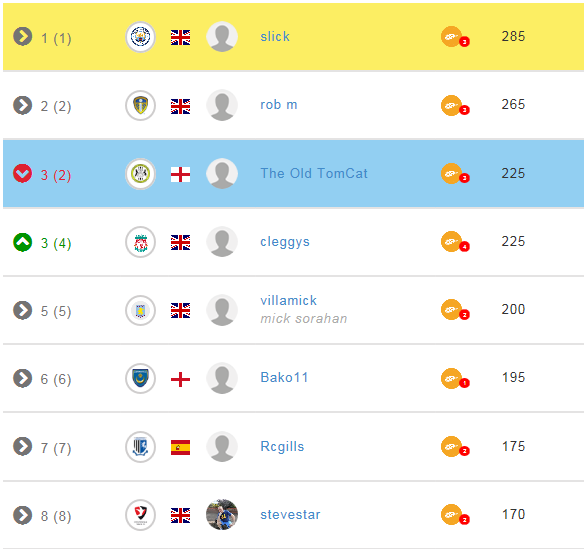This screenshot has height=549, width=584.
Task: Expand rob m's row arrow
Action: click(23, 105)
